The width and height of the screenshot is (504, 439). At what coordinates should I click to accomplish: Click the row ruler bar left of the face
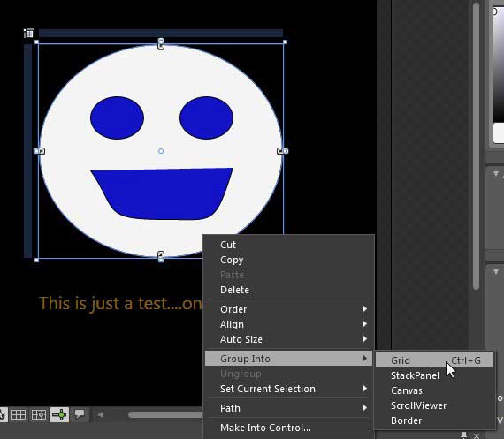[28, 151]
